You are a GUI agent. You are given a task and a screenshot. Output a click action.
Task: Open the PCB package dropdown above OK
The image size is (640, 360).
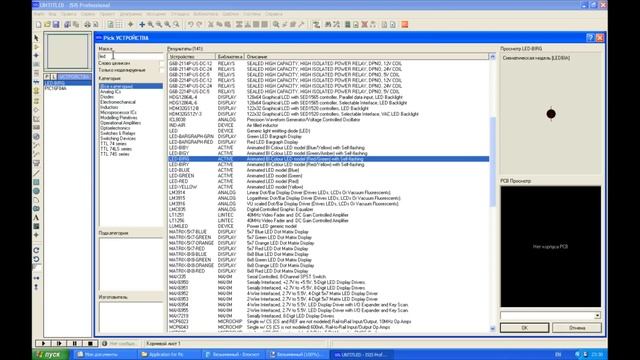click(597, 316)
